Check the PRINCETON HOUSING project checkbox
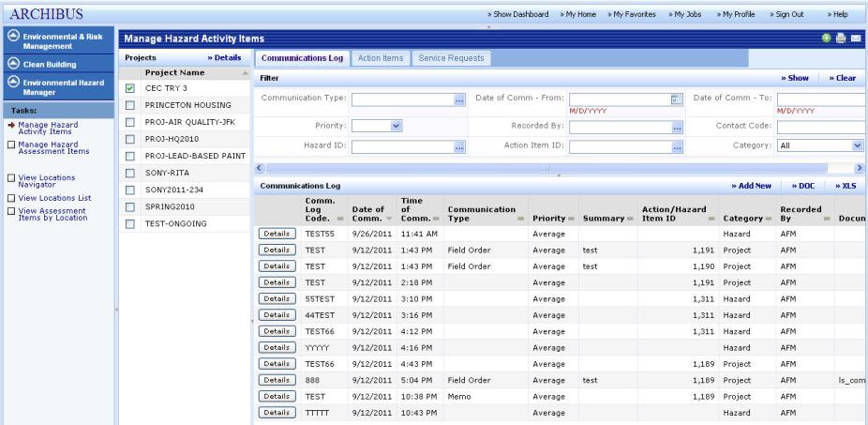 pos(130,105)
